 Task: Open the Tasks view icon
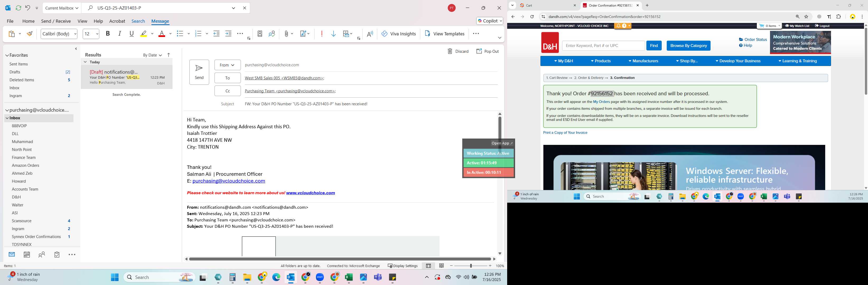tap(57, 255)
